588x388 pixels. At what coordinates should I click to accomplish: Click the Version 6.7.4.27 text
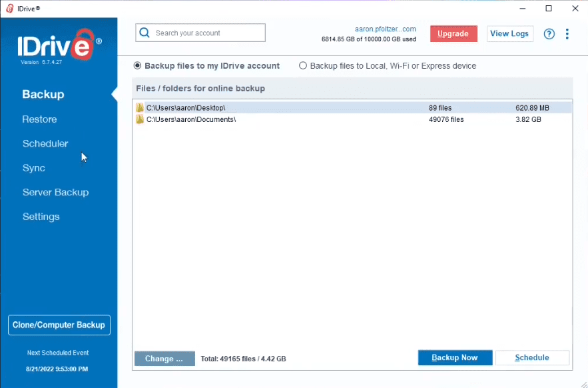point(41,62)
